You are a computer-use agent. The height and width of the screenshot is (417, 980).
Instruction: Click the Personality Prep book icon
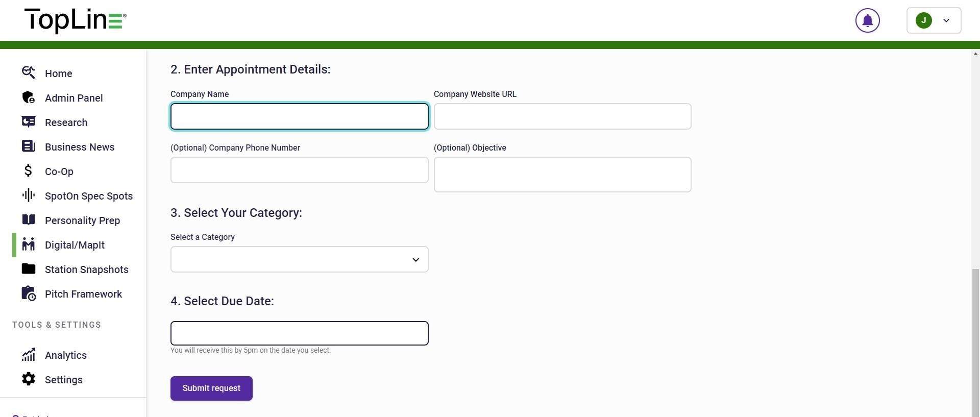29,220
